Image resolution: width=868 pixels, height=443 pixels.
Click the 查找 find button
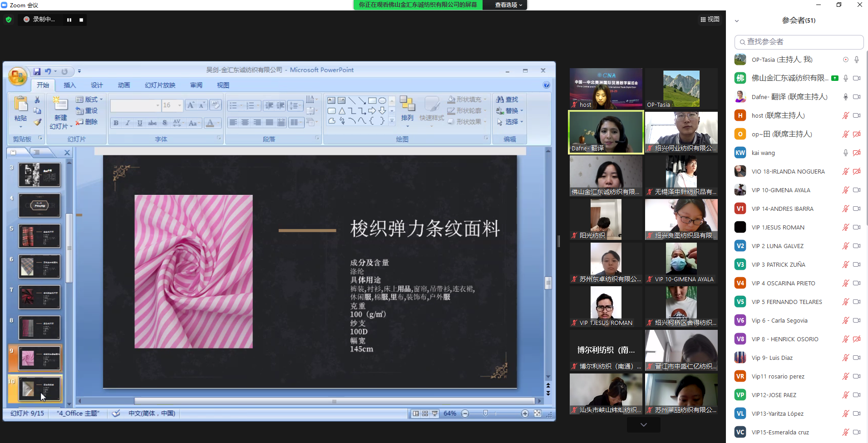click(x=507, y=100)
